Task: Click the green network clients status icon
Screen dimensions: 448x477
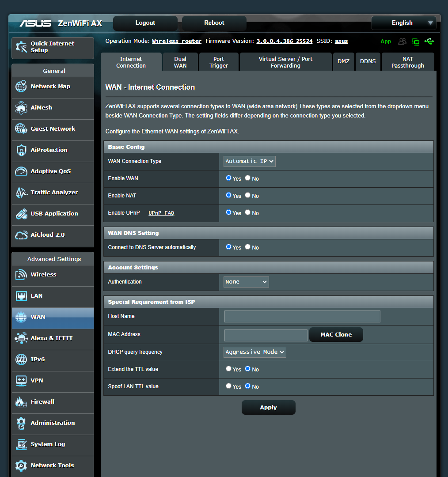Action: point(415,42)
